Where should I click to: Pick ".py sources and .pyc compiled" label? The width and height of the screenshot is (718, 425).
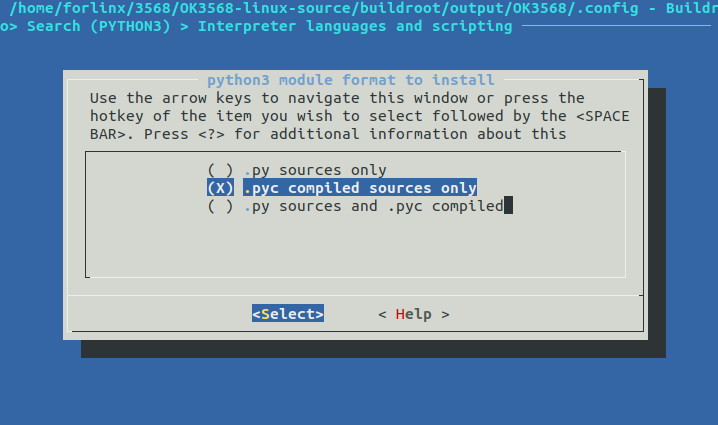coord(373,206)
